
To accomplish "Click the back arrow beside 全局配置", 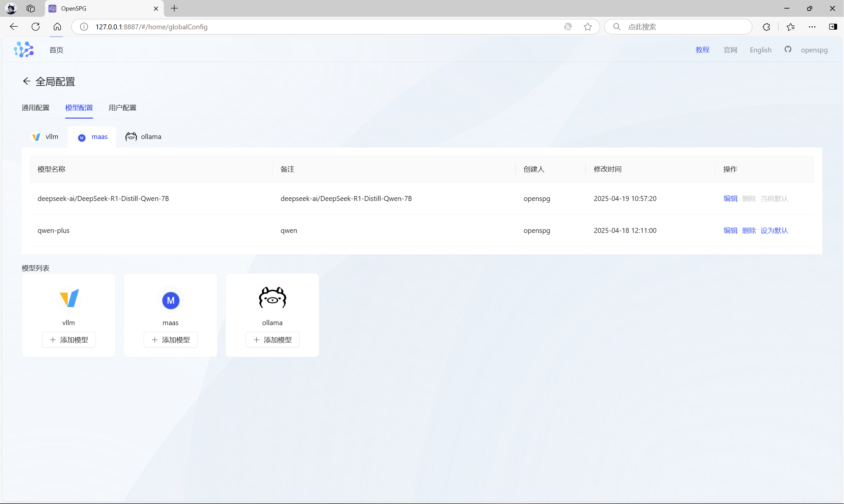I will (x=26, y=81).
